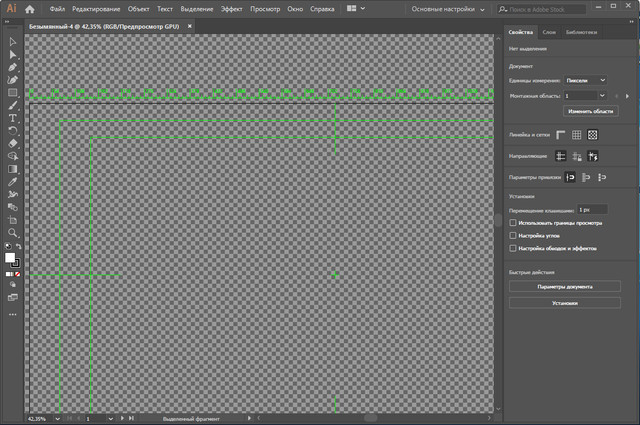Select the Pen tool

pos(12,67)
